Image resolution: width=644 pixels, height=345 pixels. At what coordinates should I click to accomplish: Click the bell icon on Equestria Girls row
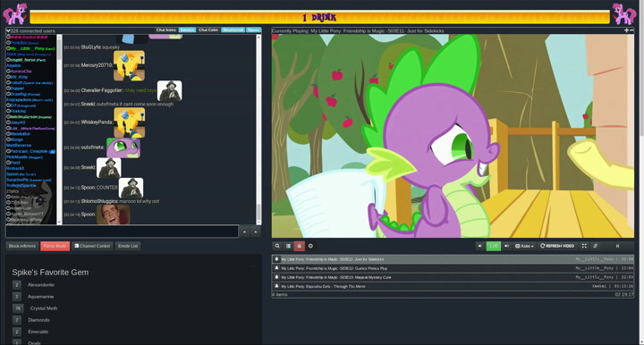pos(276,286)
